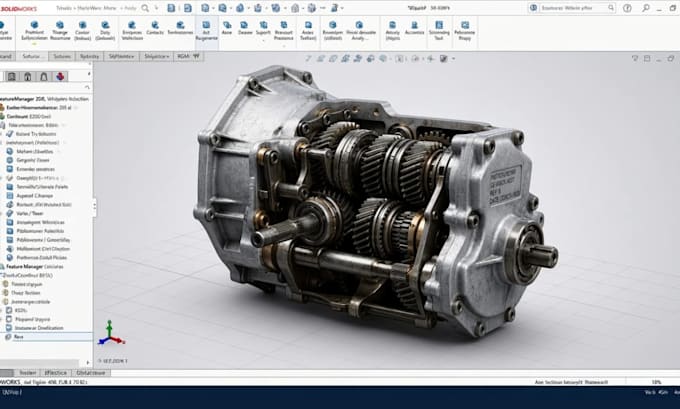The width and height of the screenshot is (680, 409).
Task: Click the Thiange Rosomune ribbon icon
Action: (60, 25)
